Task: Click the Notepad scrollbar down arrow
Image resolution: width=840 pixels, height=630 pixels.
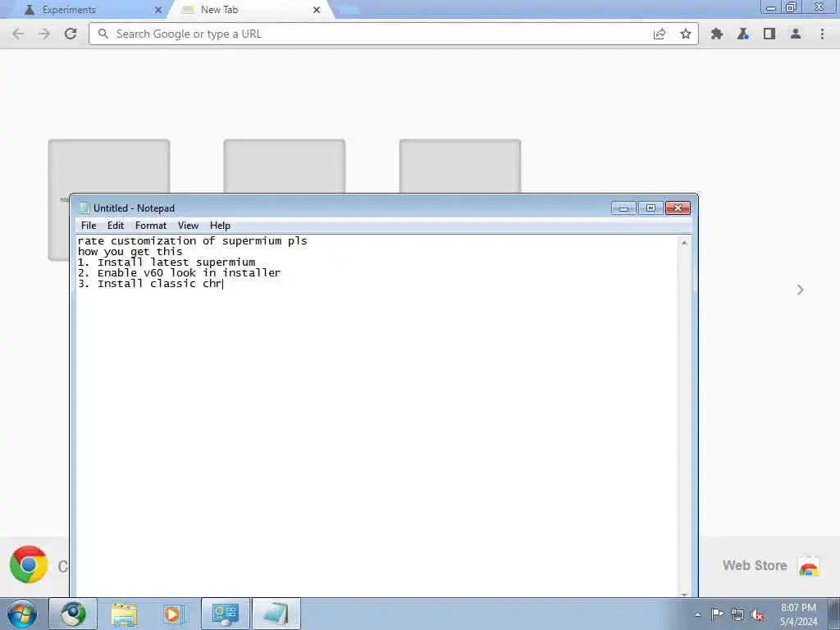Action: [684, 594]
